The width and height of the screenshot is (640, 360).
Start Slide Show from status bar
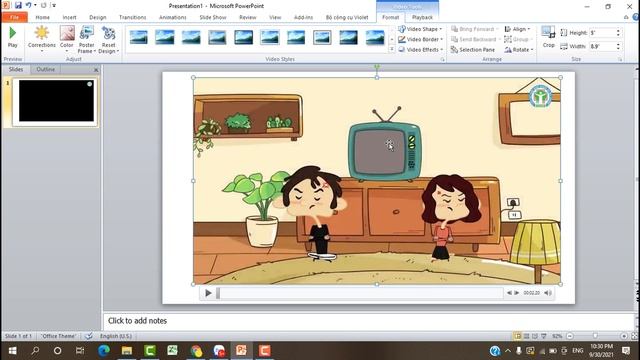pyautogui.click(x=544, y=336)
